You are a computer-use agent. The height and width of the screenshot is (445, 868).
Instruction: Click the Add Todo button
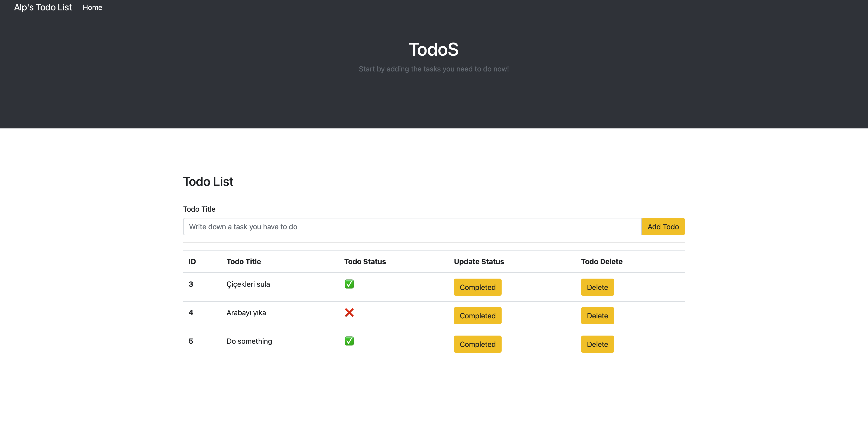pyautogui.click(x=663, y=226)
